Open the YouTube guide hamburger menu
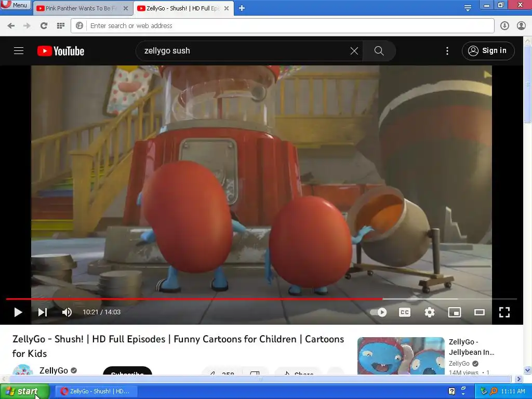This screenshot has height=399, width=532. pyautogui.click(x=19, y=51)
